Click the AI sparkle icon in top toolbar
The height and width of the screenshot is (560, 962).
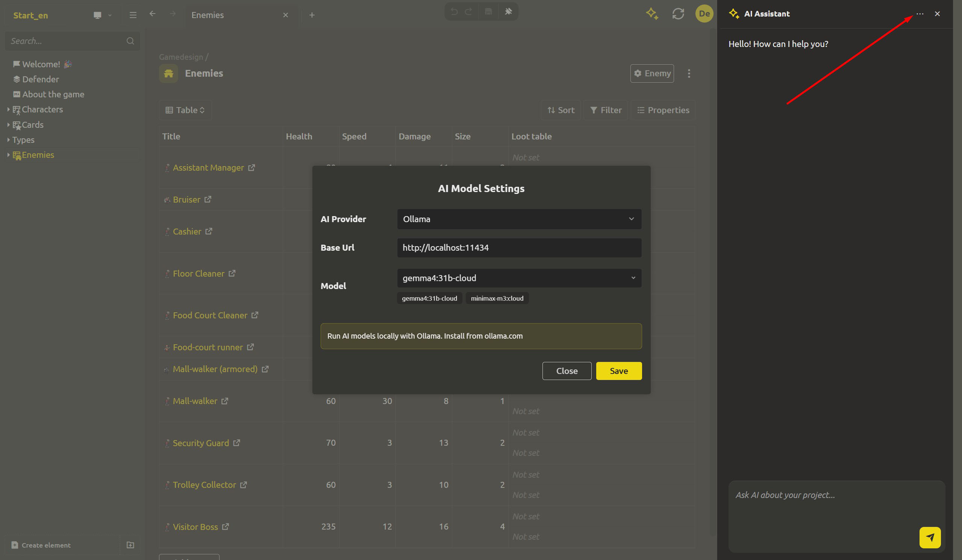pos(652,14)
